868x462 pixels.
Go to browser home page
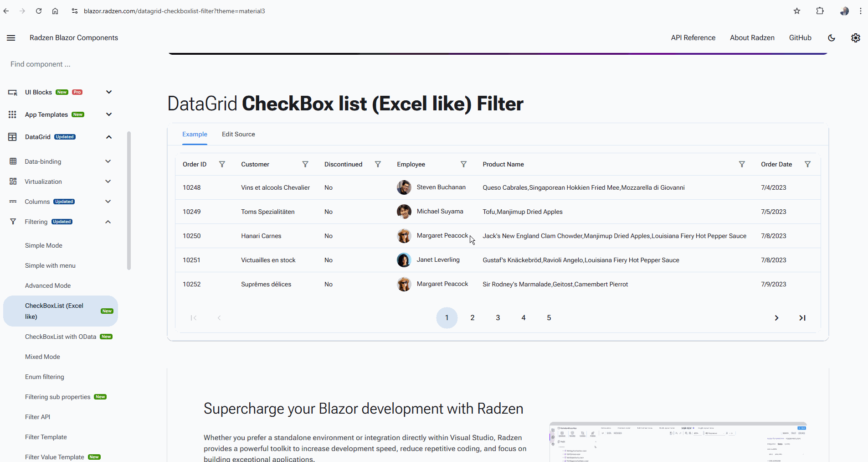(x=55, y=11)
